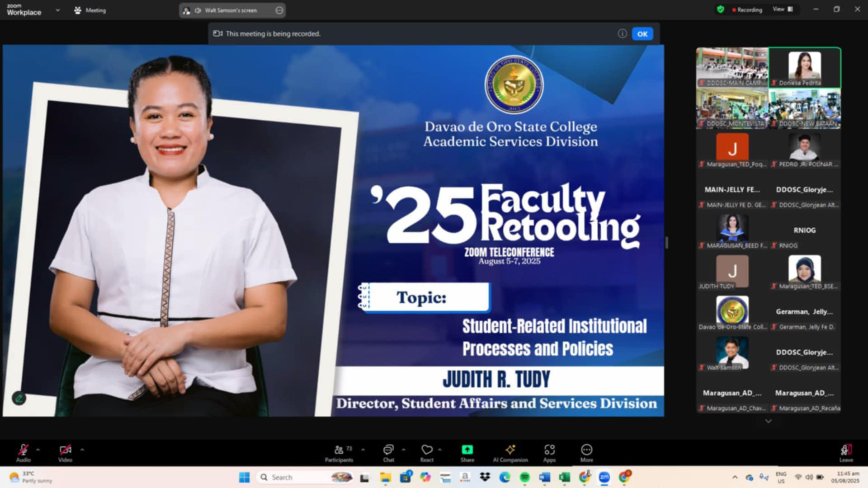Unmute the Audio microphone

point(23,450)
